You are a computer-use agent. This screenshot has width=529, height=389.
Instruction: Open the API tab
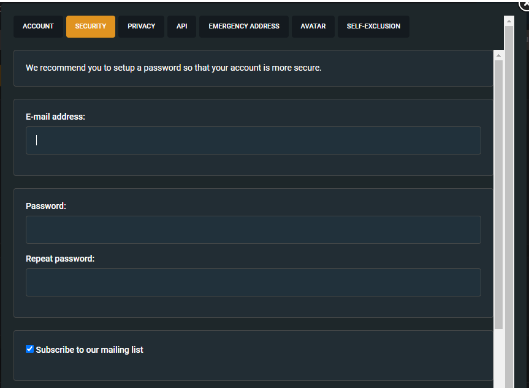(x=182, y=26)
